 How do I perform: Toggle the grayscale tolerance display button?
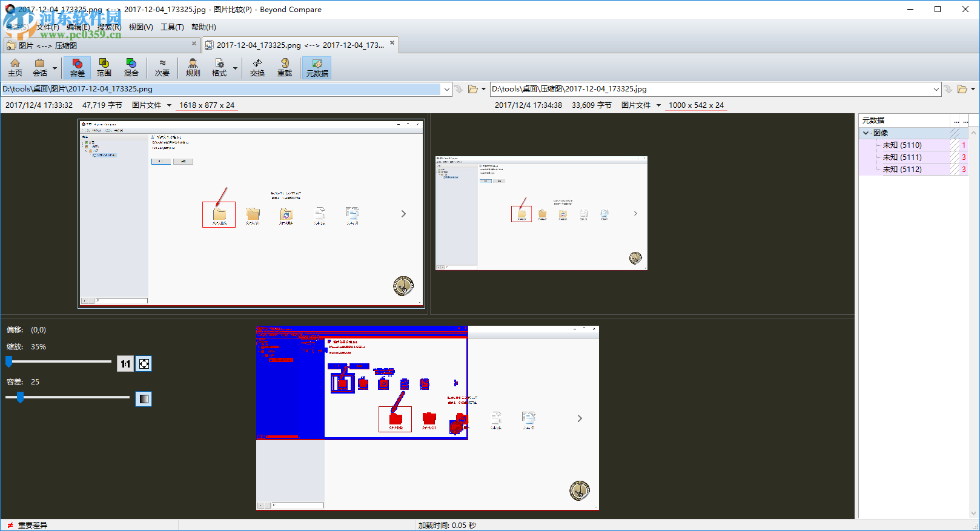(144, 399)
